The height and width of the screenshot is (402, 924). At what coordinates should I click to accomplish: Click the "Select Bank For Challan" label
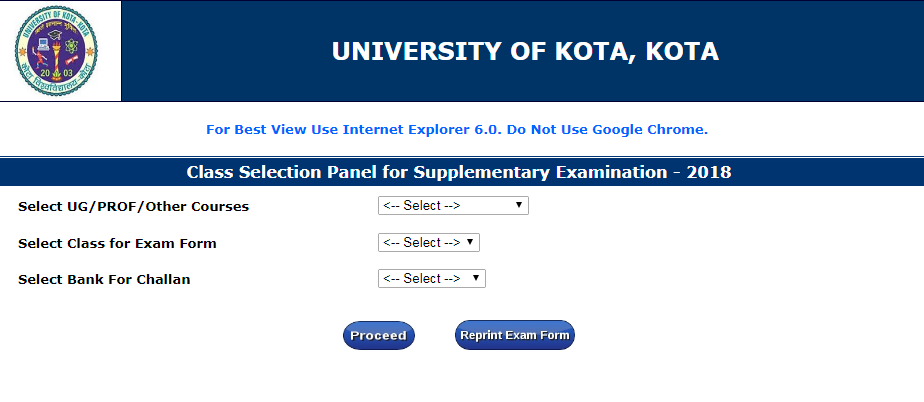click(104, 279)
